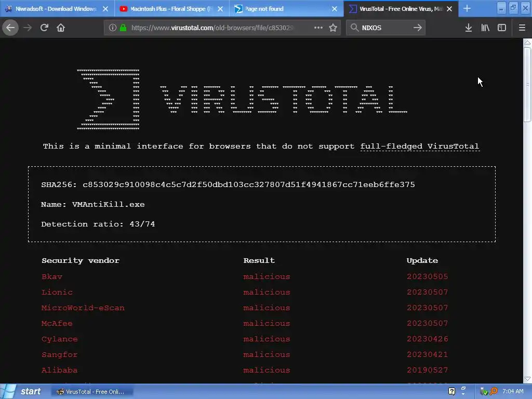The height and width of the screenshot is (399, 532).
Task: Click the MicroWorld-eScan vendor name
Action: tap(83, 308)
